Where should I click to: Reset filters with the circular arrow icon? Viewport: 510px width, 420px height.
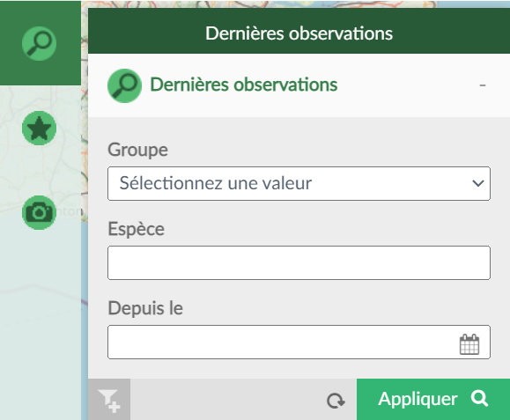[336, 401]
